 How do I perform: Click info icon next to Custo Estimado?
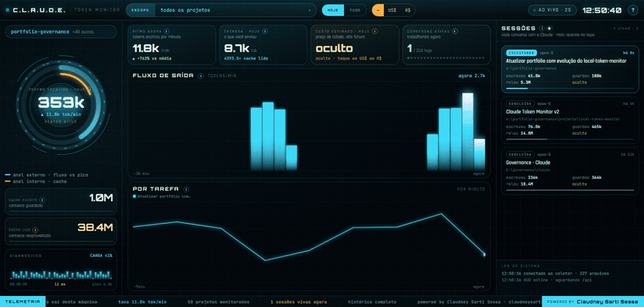[375, 31]
